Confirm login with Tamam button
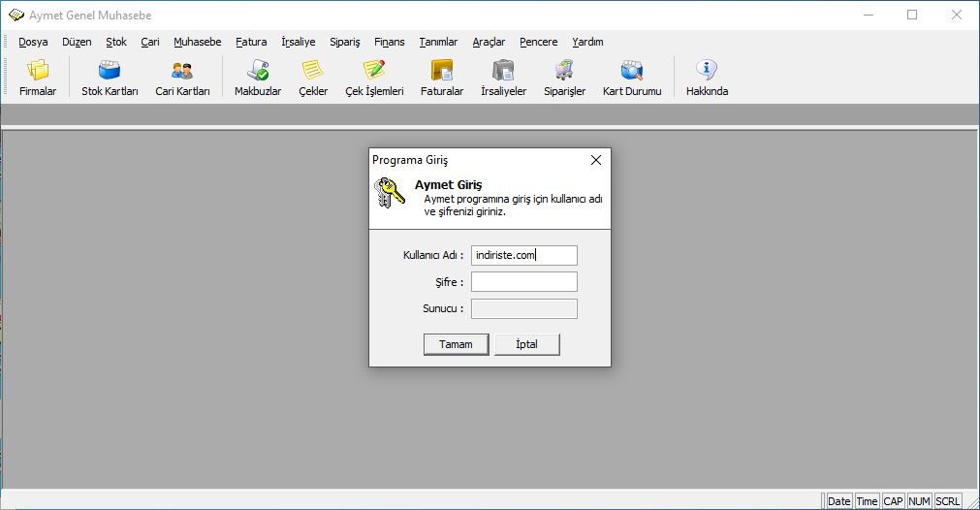The width and height of the screenshot is (980, 510). [457, 344]
